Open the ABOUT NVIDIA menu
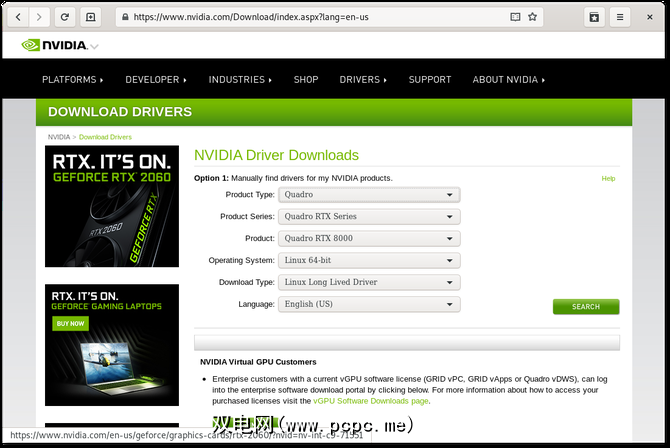The height and width of the screenshot is (448, 670). point(509,80)
